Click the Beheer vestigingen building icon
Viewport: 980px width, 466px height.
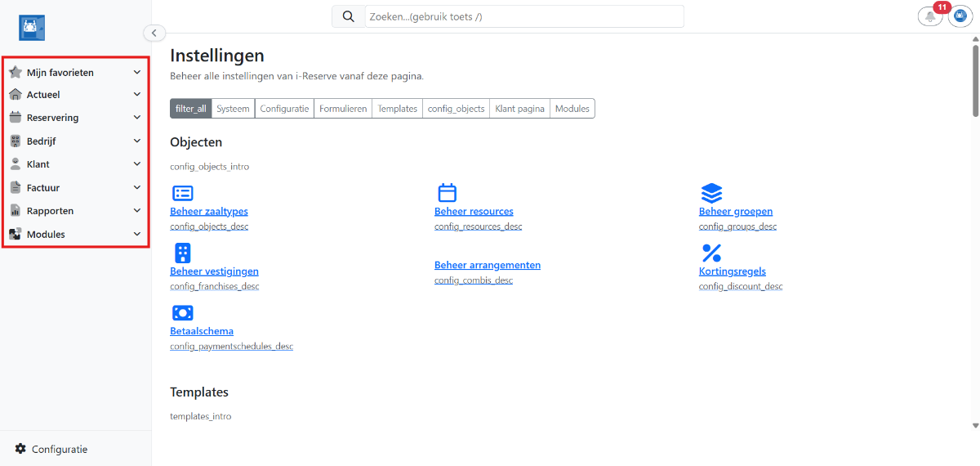click(x=183, y=253)
